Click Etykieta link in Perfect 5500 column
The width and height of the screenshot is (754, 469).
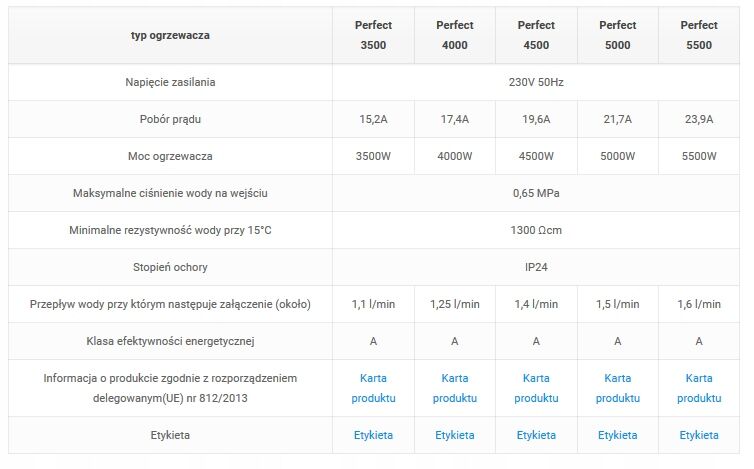click(699, 435)
